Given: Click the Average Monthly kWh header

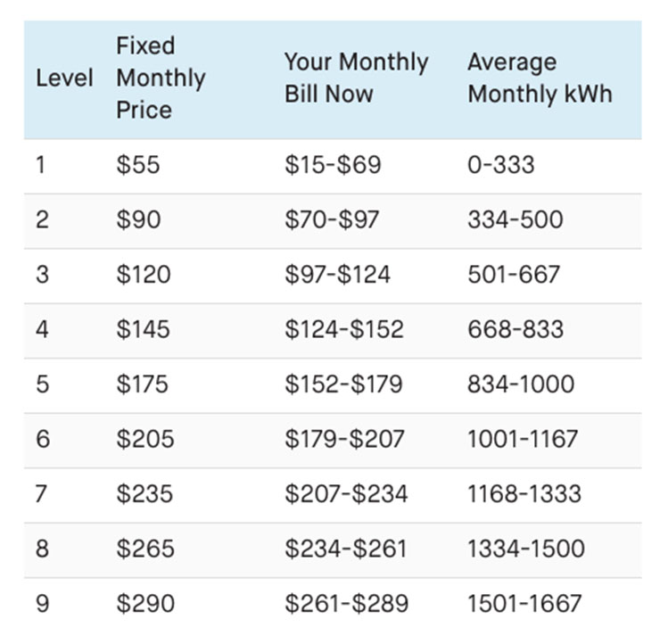Looking at the screenshot, I should coord(540,78).
